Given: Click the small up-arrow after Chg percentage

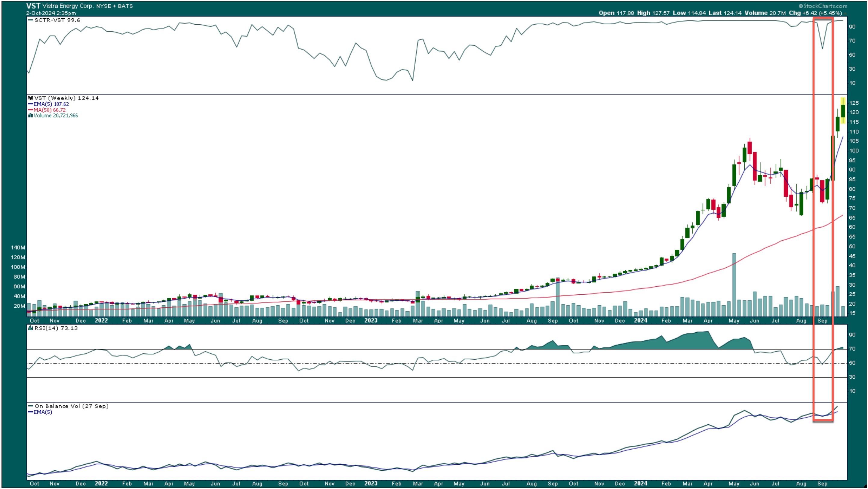Looking at the screenshot, I should [x=845, y=13].
